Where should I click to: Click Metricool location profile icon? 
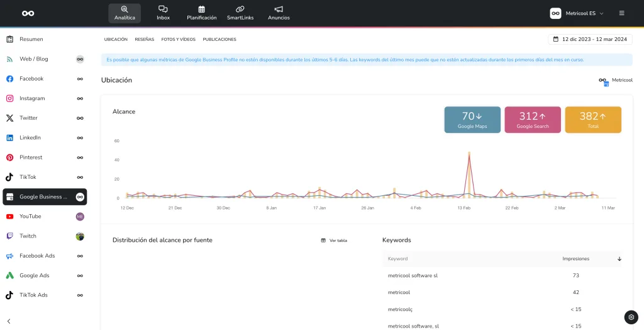[603, 81]
